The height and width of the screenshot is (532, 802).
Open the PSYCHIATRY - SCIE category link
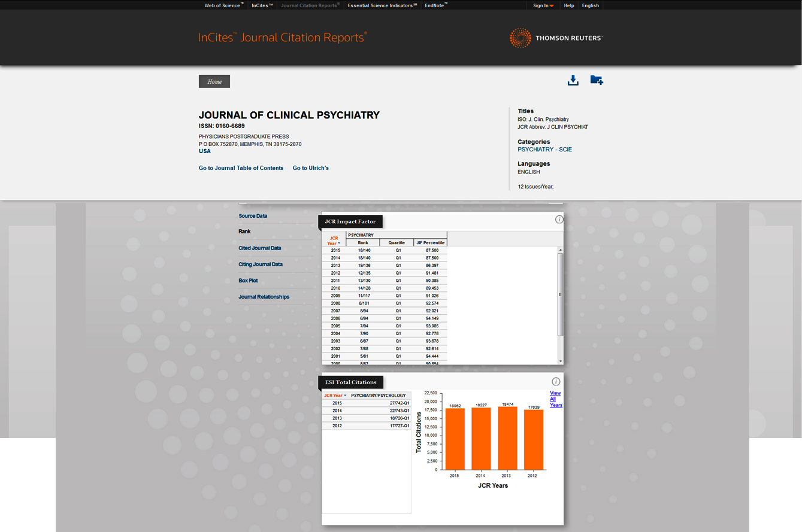(544, 150)
